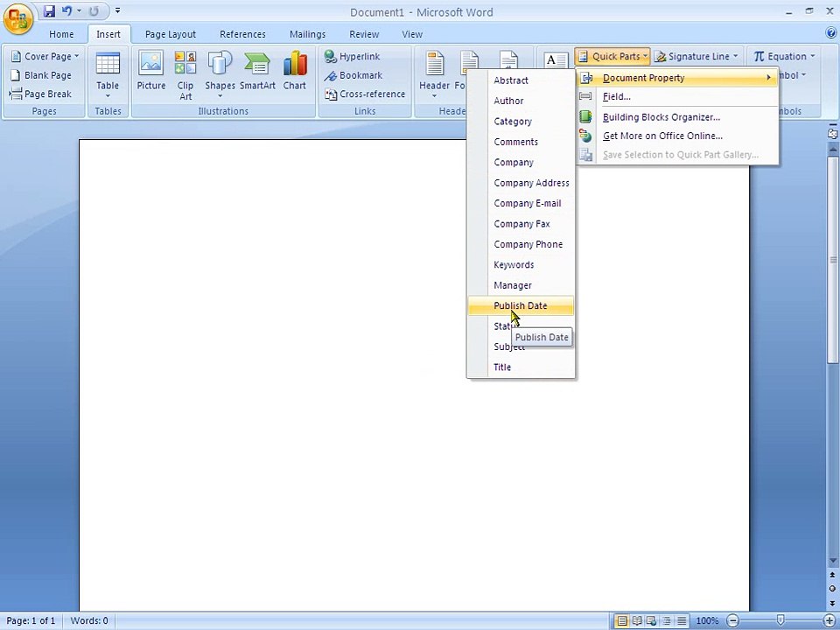
Task: Select Company Fax property
Action: (521, 224)
